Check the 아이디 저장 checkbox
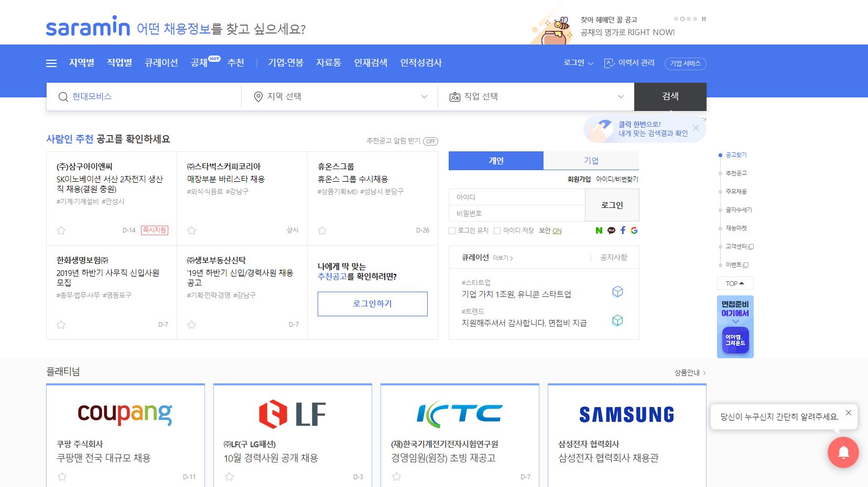The height and width of the screenshot is (487, 868). [x=497, y=231]
